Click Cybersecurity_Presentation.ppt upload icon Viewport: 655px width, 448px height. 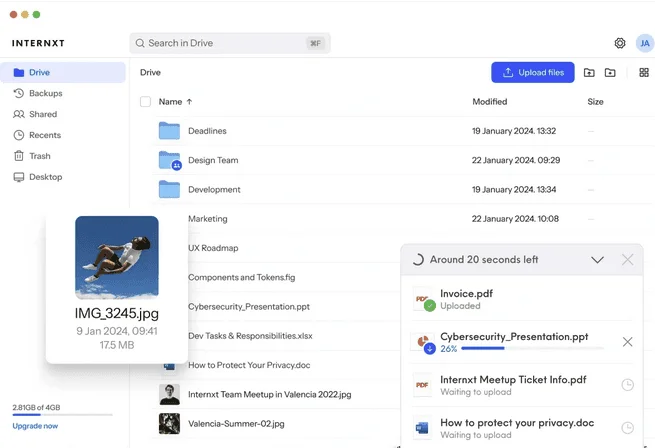coord(423,342)
